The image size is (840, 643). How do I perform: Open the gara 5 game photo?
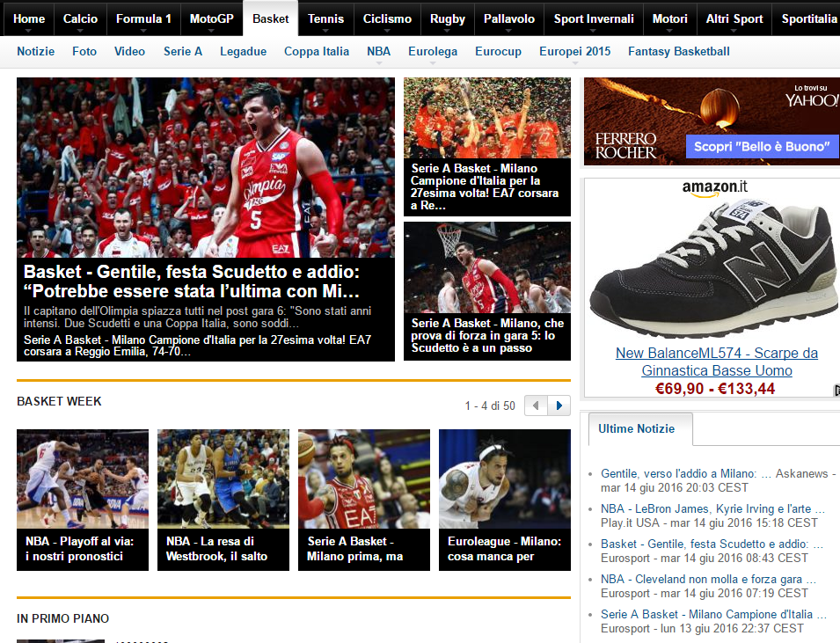click(487, 267)
